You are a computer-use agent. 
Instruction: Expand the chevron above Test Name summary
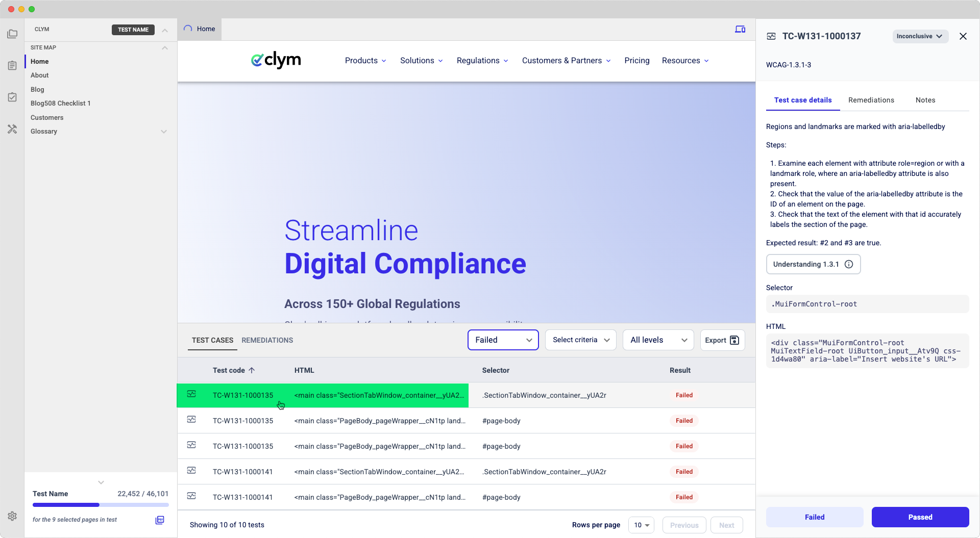click(x=101, y=482)
